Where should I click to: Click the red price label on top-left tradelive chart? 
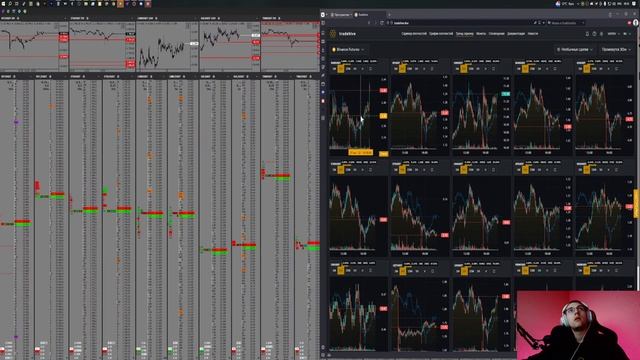click(x=383, y=90)
